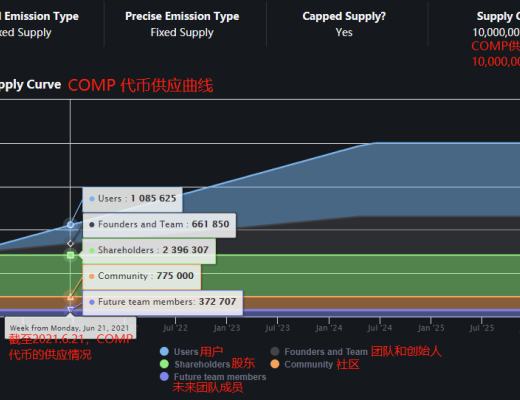Click the orange Community legend dot
Screen dimensions: 520x400
[275, 364]
